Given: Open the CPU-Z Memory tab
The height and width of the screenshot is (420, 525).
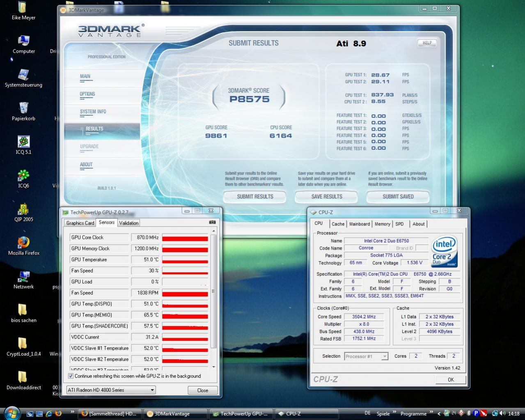Looking at the screenshot, I should pos(382,224).
